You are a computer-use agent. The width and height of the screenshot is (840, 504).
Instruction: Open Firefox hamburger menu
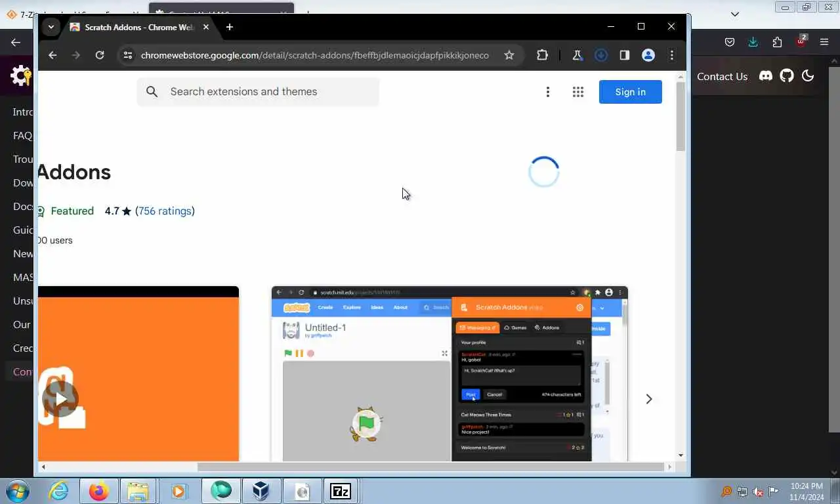coord(825,42)
